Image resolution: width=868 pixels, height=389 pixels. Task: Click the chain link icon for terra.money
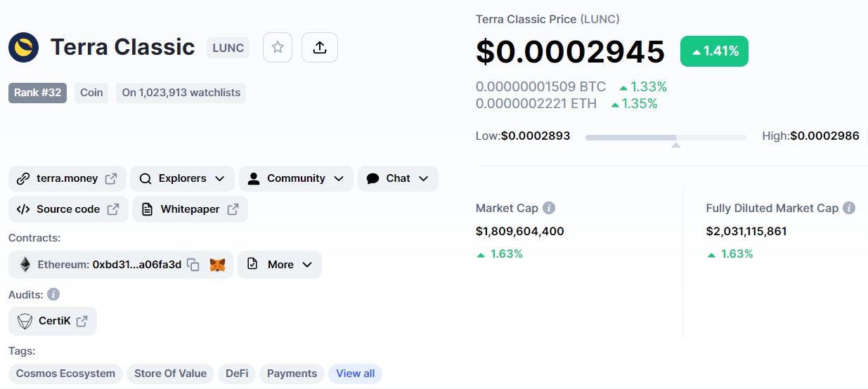23,178
